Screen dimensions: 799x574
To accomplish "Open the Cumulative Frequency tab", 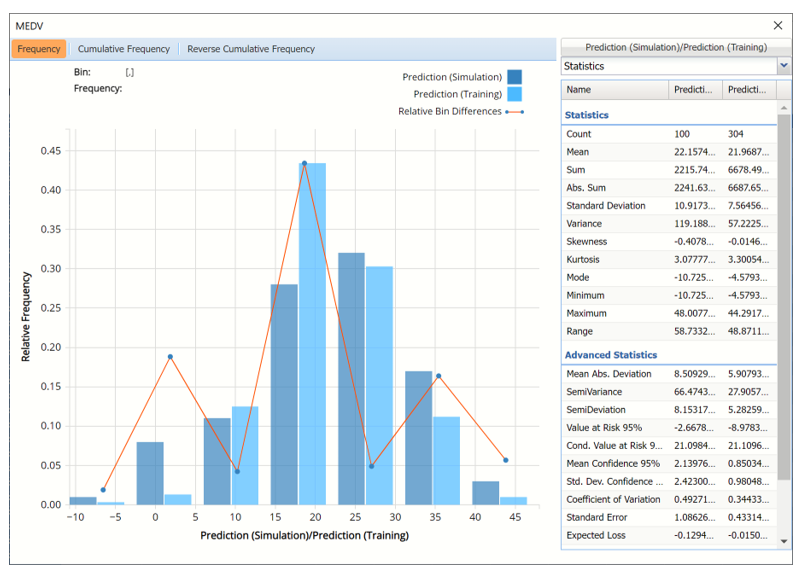I will coord(124,49).
